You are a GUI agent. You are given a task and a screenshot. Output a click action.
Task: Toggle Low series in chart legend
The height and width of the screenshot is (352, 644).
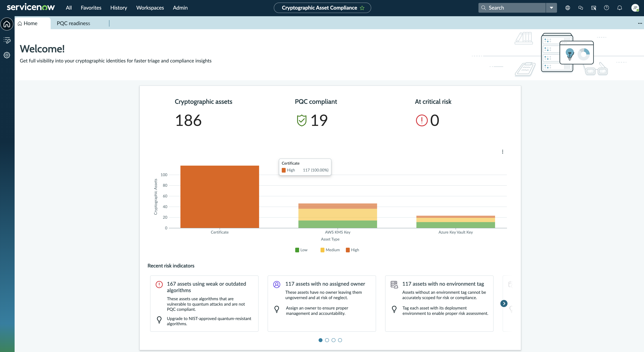pos(301,250)
